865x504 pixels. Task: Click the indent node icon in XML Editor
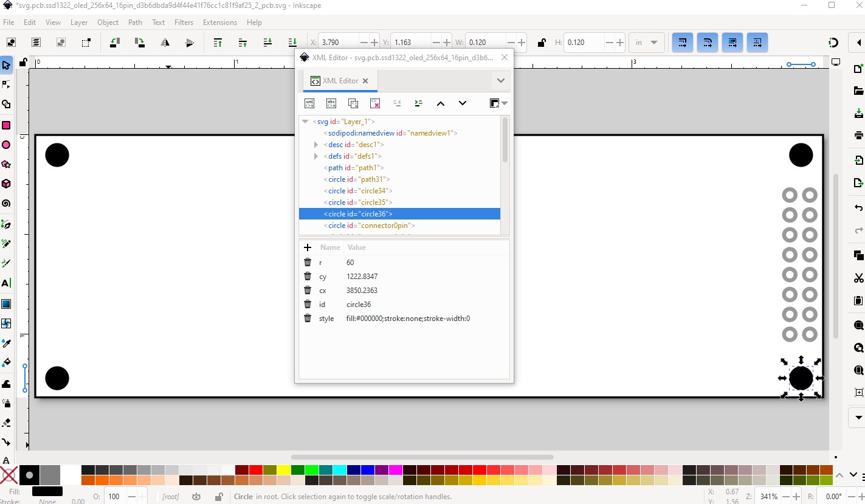click(419, 103)
